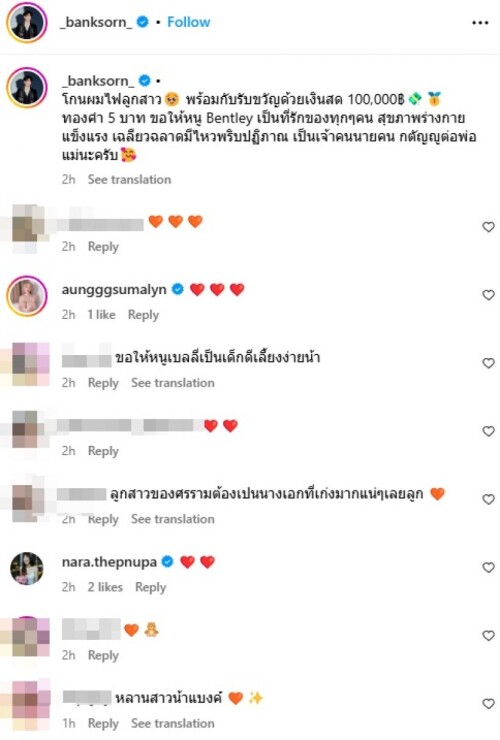Screen dimensions: 500x740
Task: View the 1 like on aungggsumalyn's comment
Action: pyautogui.click(x=101, y=315)
